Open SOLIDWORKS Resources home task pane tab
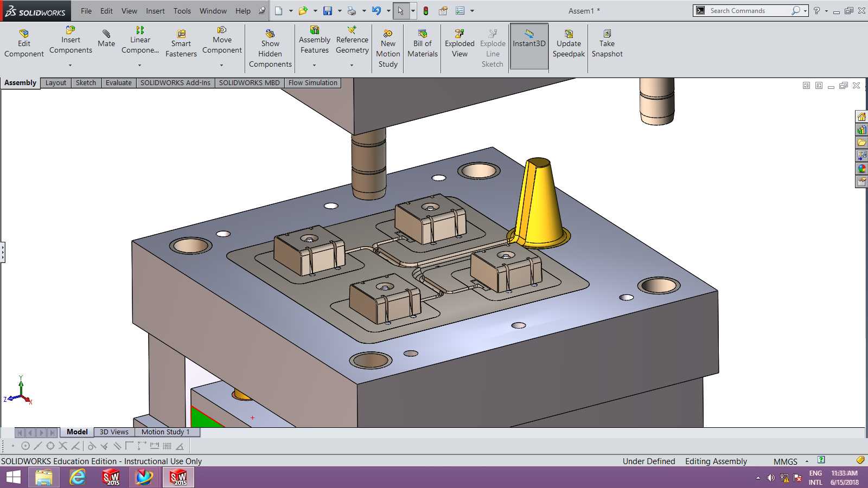 tap(861, 117)
